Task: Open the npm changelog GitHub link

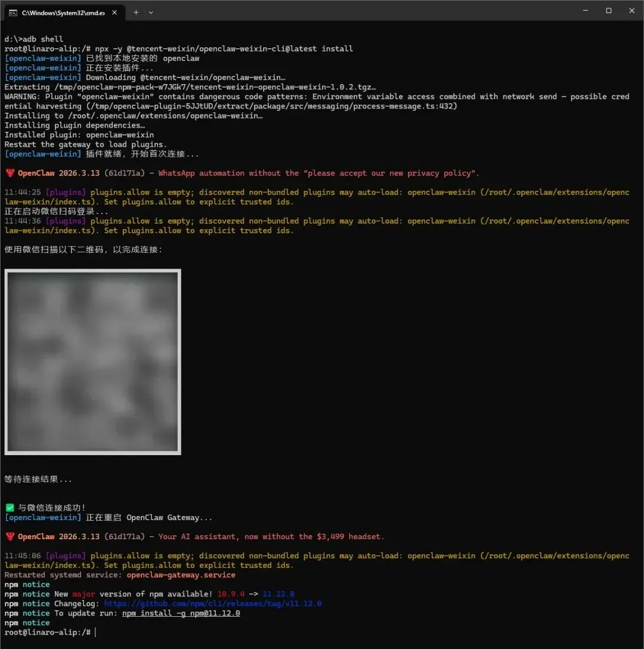Action: [x=213, y=604]
